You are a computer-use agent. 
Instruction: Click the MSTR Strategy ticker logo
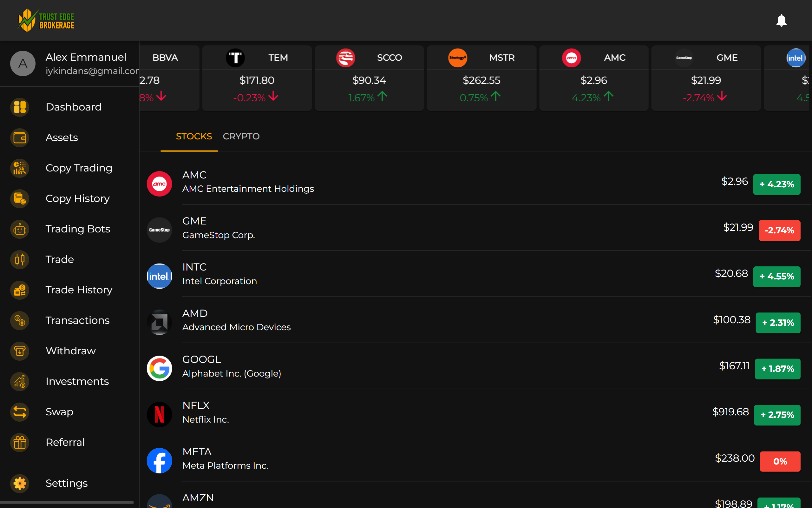point(458,58)
